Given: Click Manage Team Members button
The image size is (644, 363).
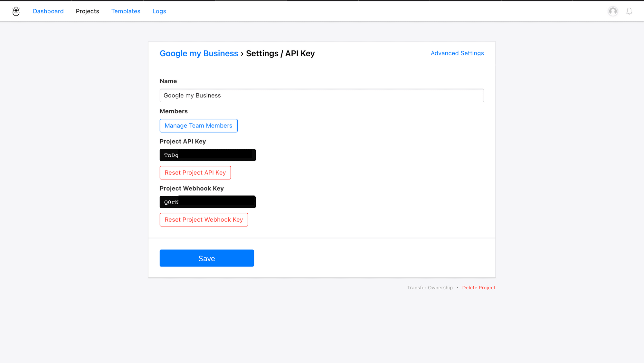Looking at the screenshot, I should pyautogui.click(x=199, y=126).
